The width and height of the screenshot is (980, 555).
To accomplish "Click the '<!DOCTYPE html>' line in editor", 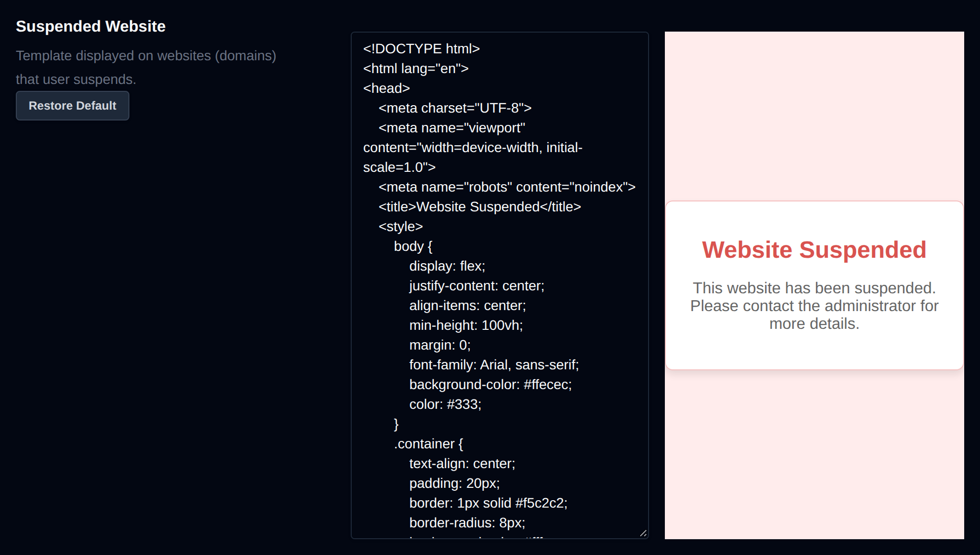I will tap(421, 49).
